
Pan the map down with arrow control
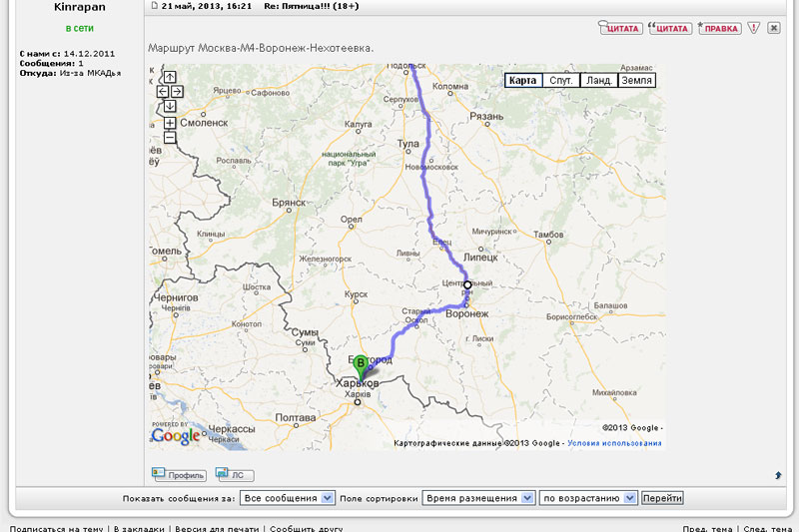click(170, 106)
